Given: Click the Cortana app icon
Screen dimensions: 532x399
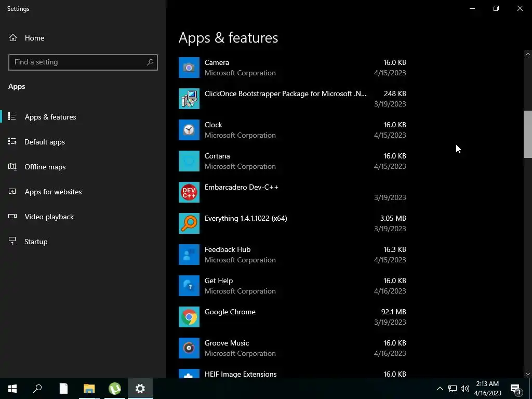Looking at the screenshot, I should pos(189,161).
